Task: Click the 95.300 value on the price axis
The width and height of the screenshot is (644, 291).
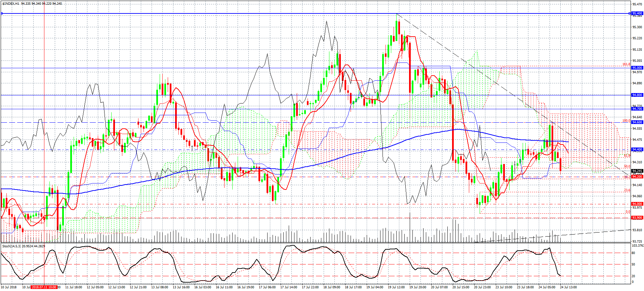Action: pyautogui.click(x=637, y=27)
